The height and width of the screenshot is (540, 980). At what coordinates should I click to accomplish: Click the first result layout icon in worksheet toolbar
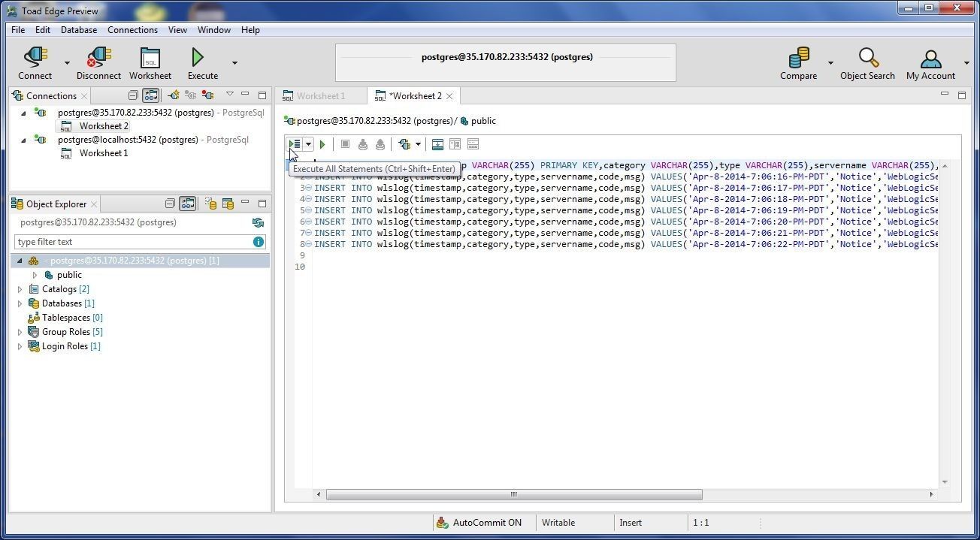click(x=437, y=144)
